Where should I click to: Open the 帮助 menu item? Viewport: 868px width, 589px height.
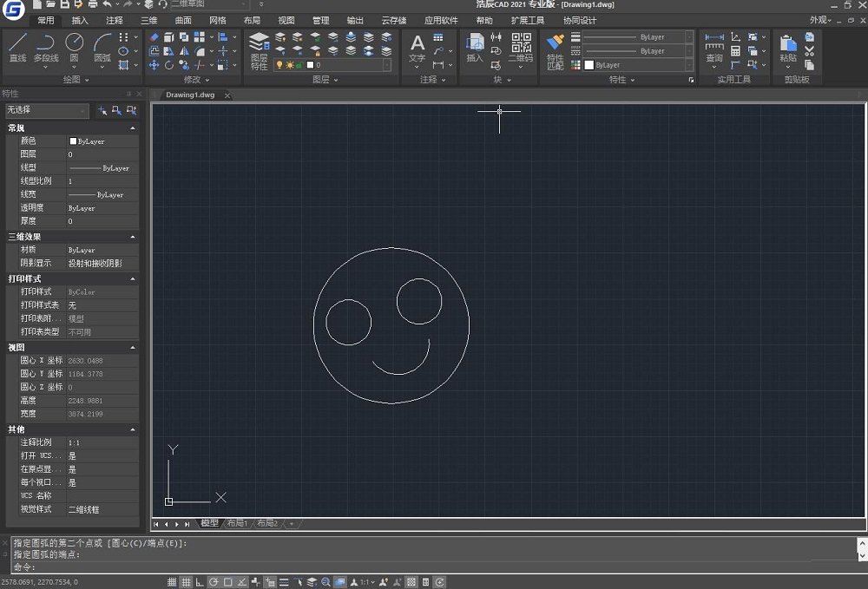(483, 20)
